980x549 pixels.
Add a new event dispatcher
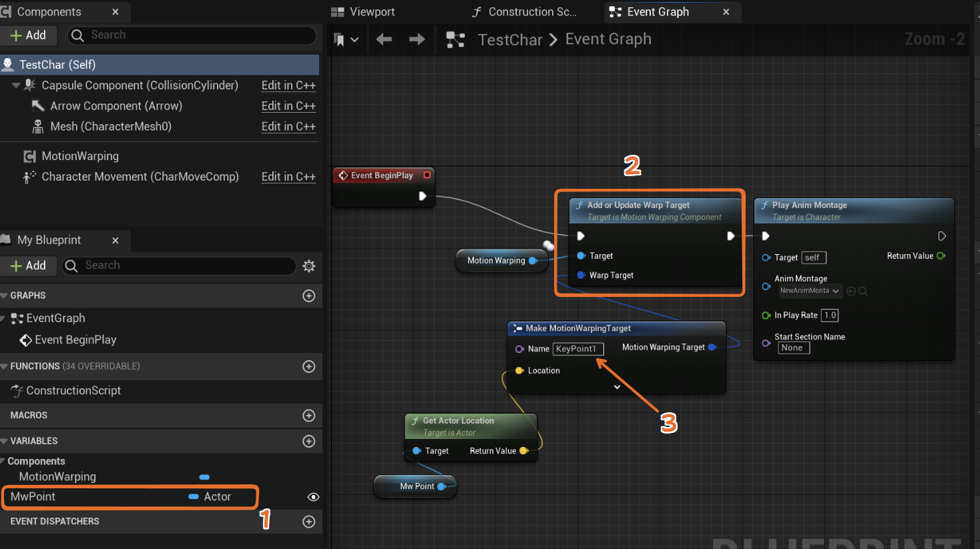tap(309, 522)
